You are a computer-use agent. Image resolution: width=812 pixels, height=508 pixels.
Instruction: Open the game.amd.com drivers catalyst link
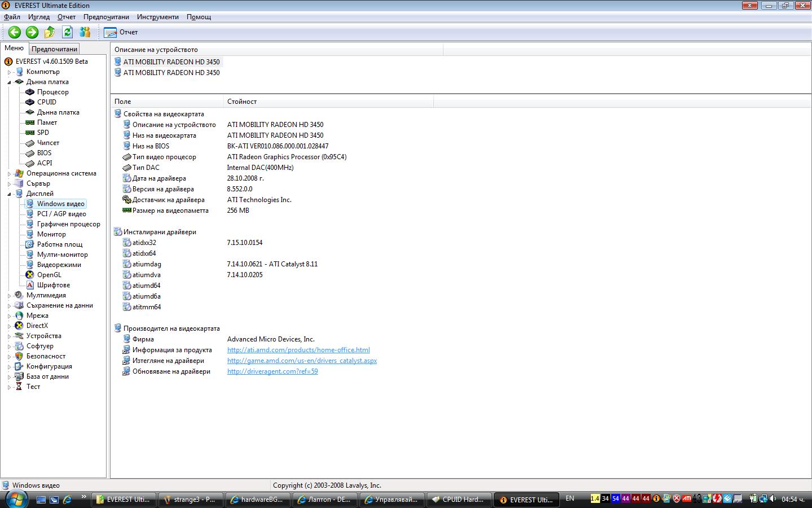coord(302,361)
